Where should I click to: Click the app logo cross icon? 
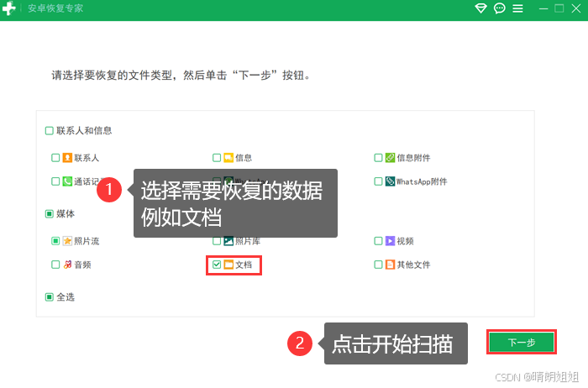[x=9, y=8]
